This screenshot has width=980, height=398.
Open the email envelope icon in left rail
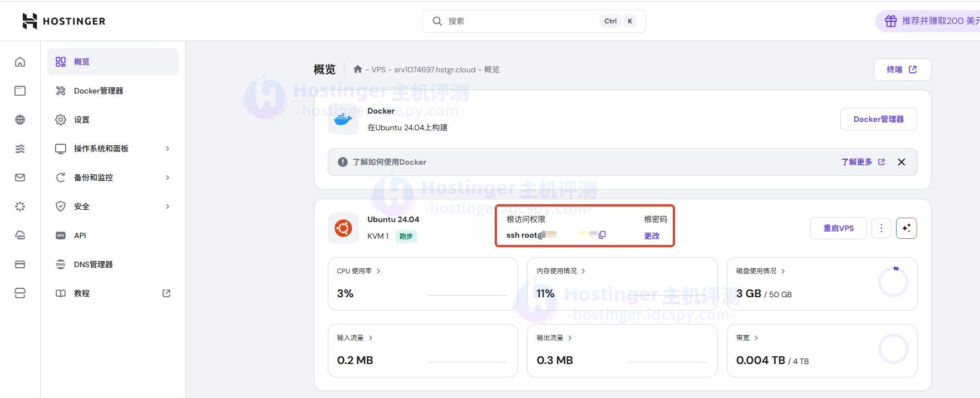[x=20, y=178]
